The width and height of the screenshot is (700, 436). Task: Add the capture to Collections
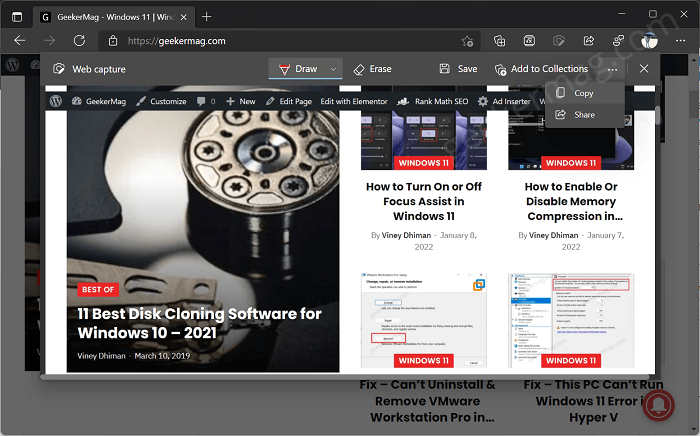tap(541, 69)
